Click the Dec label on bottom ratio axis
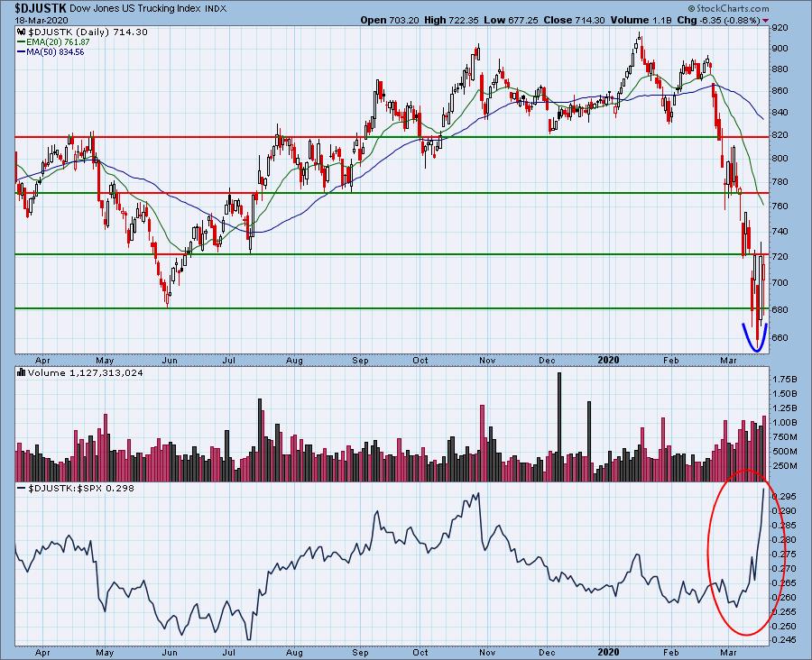The image size is (812, 660). pos(547,652)
